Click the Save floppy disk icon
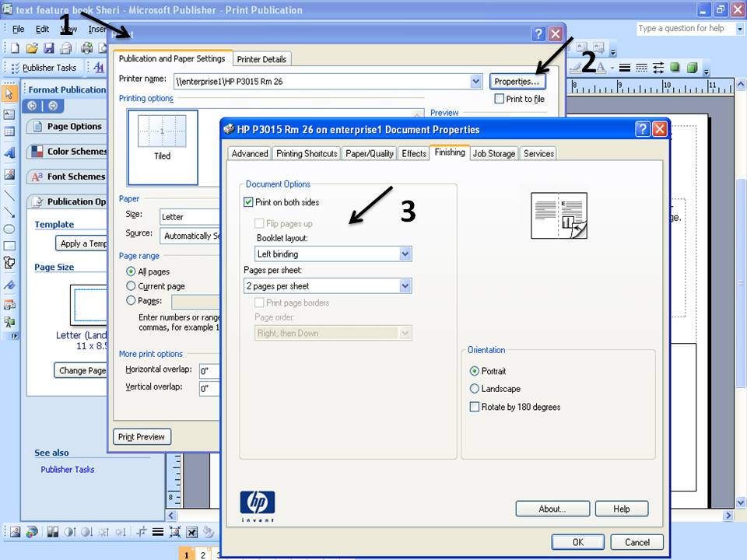Viewport: 747px width, 560px height. tap(48, 48)
